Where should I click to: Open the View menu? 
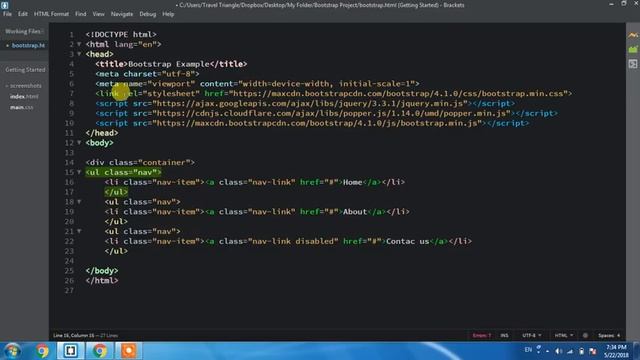98,14
